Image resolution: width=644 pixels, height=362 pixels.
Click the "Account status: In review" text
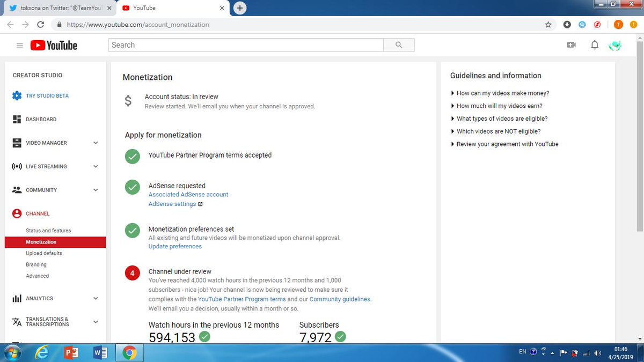coord(181,97)
